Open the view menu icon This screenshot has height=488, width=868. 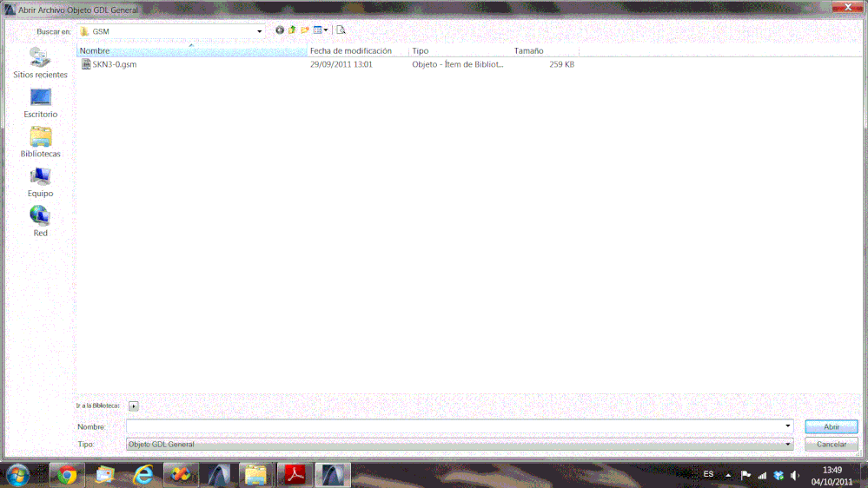[x=321, y=30]
